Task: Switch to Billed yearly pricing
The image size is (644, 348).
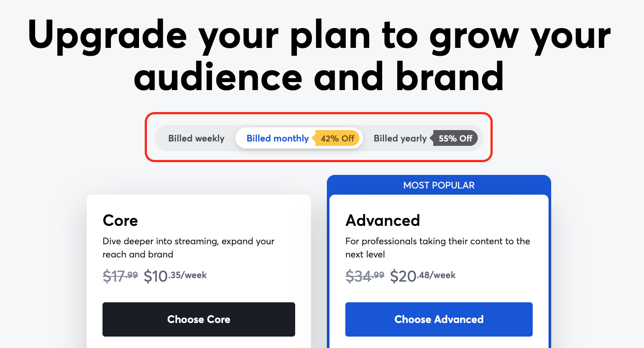Action: click(400, 138)
